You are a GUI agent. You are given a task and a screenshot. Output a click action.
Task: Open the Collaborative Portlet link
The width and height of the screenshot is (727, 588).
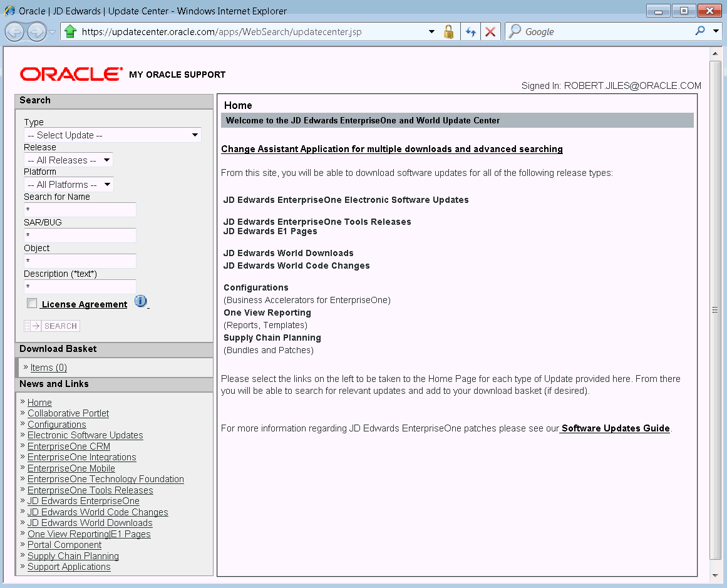[x=68, y=413]
